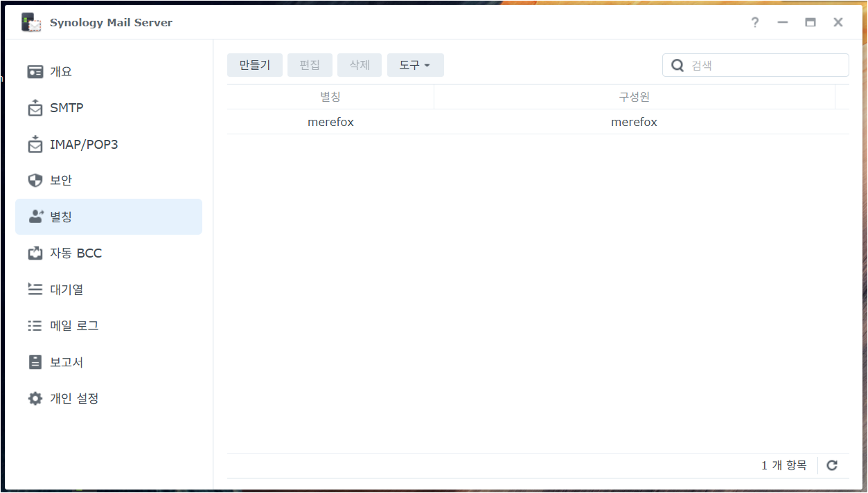Select the 별칭 alias user icon

click(x=35, y=216)
